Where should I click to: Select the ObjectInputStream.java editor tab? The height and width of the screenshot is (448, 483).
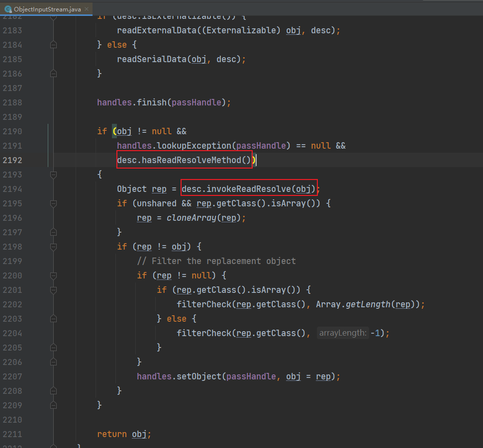pyautogui.click(x=47, y=9)
